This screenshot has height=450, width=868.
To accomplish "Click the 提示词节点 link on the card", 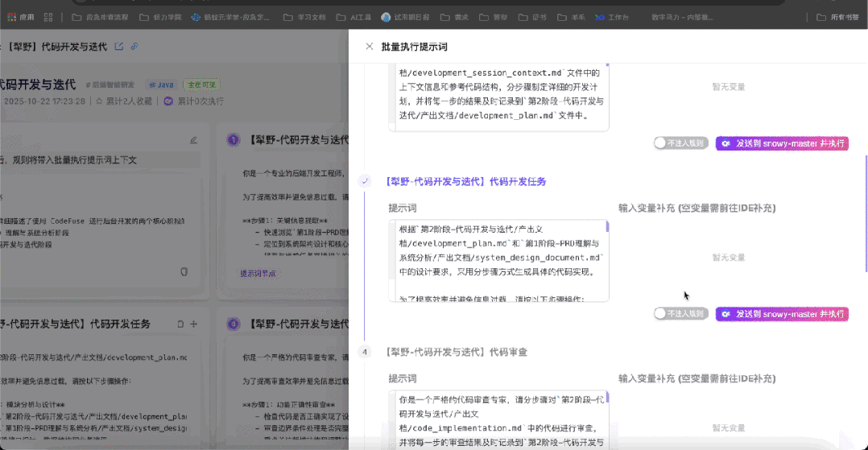I will (x=258, y=273).
